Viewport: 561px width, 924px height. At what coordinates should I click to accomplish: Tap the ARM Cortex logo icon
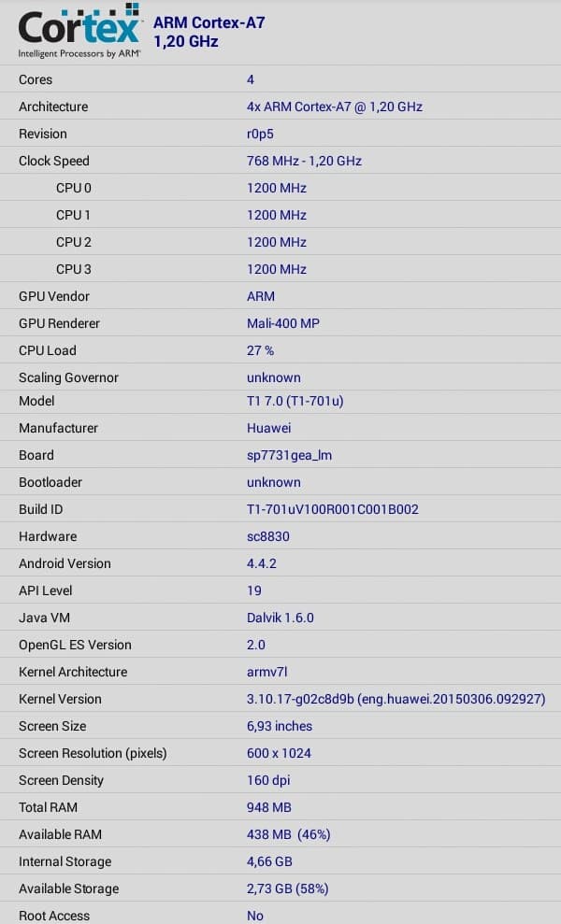click(79, 32)
